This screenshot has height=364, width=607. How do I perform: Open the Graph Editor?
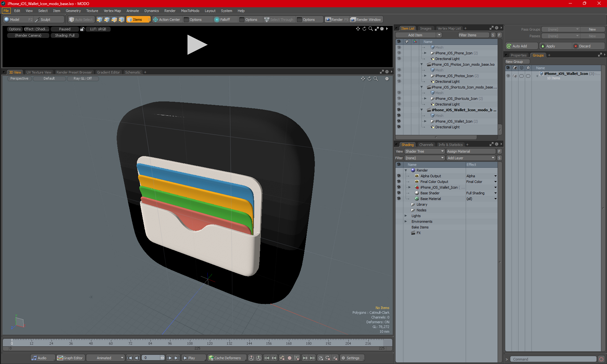coord(70,358)
